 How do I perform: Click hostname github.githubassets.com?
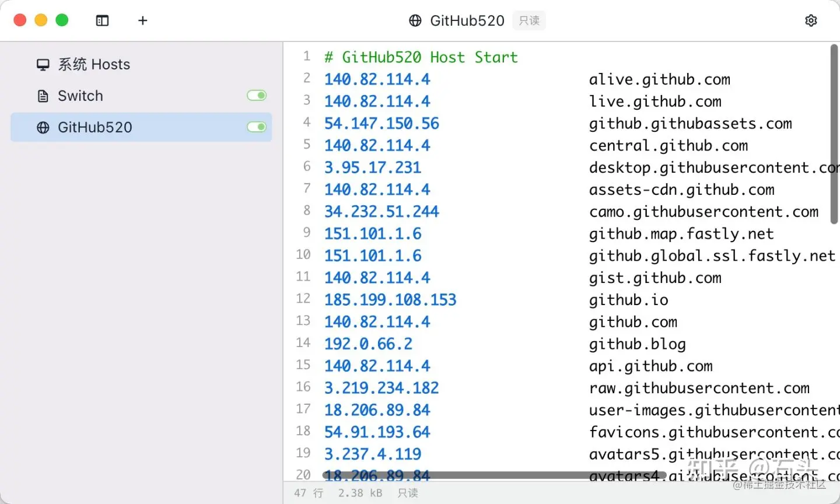pos(691,124)
